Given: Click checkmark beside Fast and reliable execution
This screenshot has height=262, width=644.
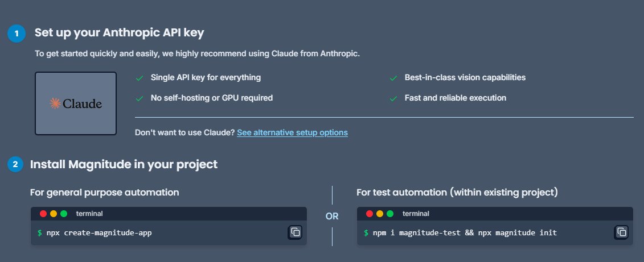Looking at the screenshot, I should [393, 98].
